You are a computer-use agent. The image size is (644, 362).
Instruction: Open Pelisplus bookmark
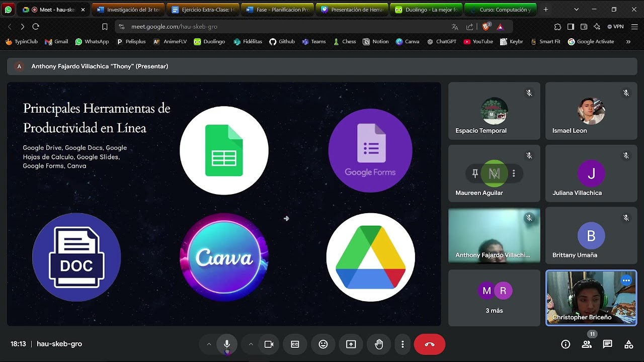[x=131, y=42]
